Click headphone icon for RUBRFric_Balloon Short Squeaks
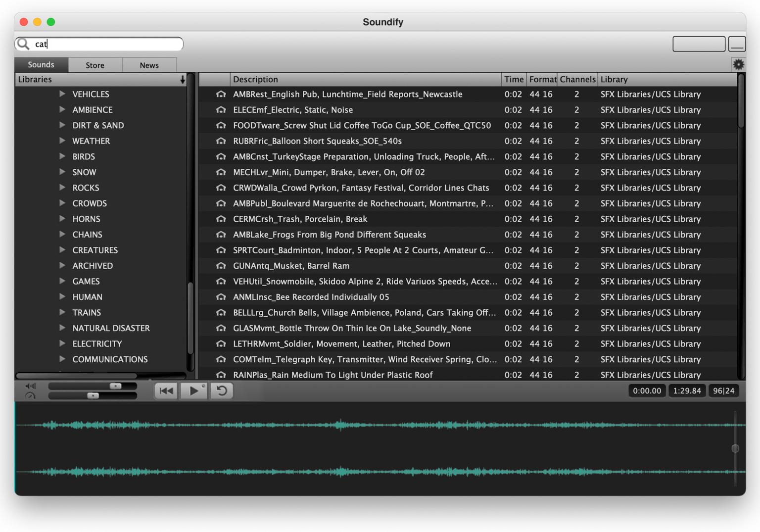The width and height of the screenshot is (760, 532). (221, 141)
